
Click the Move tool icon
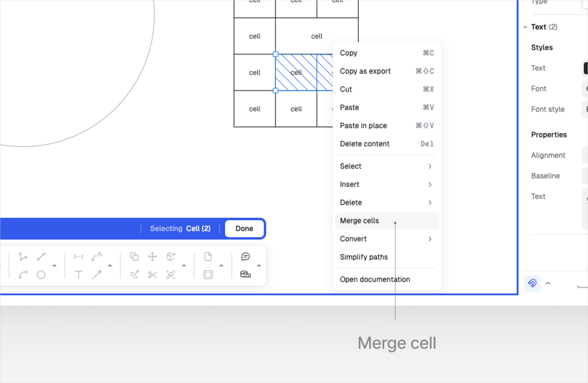click(152, 257)
